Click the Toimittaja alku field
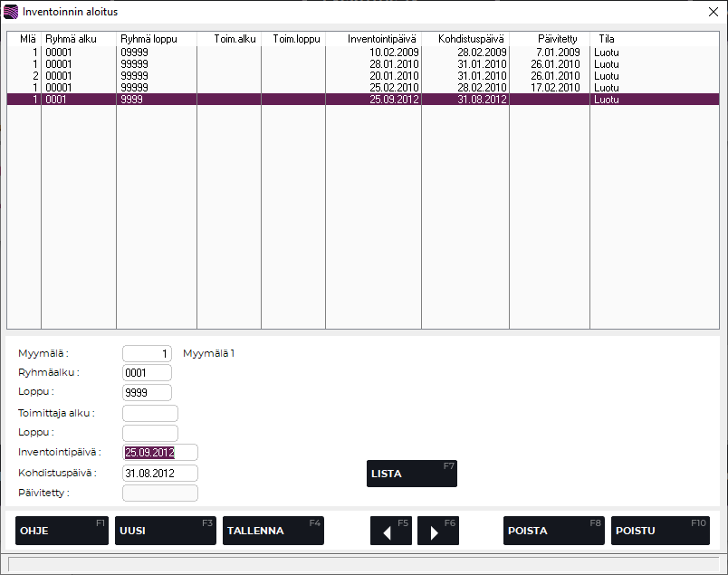The width and height of the screenshot is (728, 575). click(x=150, y=413)
